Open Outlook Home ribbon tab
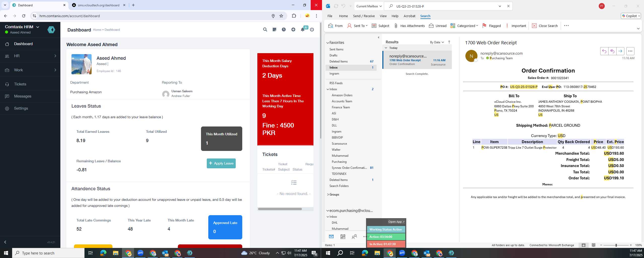The height and width of the screenshot is (258, 644). (343, 16)
